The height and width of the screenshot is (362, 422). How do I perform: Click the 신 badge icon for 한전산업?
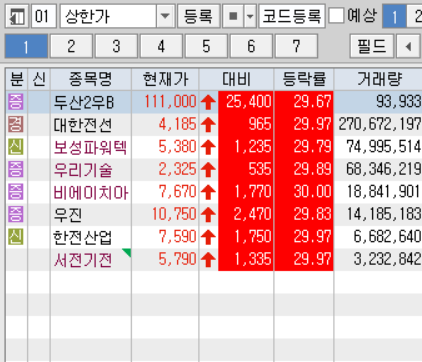click(16, 237)
